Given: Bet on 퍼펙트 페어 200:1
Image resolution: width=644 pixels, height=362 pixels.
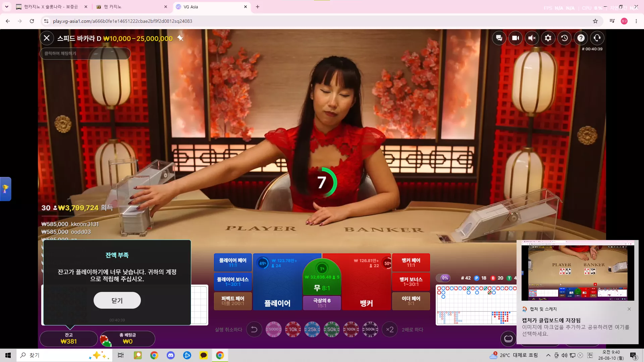Looking at the screenshot, I should point(233,301).
